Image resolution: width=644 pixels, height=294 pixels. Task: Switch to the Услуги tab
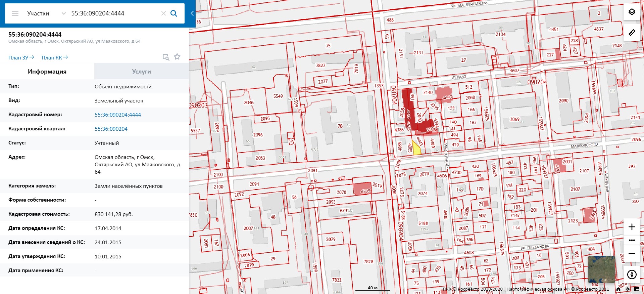(x=141, y=72)
